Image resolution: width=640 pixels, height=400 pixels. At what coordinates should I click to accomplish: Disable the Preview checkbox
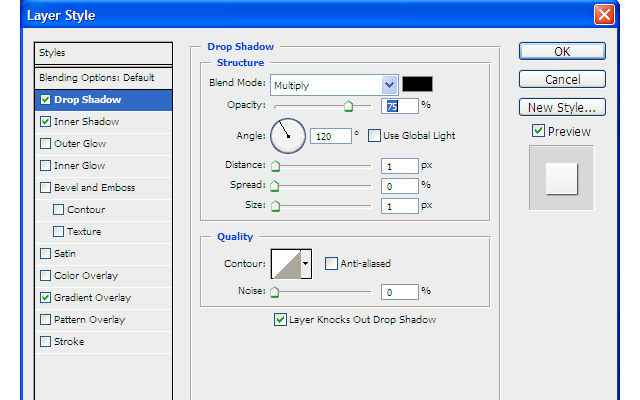pyautogui.click(x=538, y=131)
